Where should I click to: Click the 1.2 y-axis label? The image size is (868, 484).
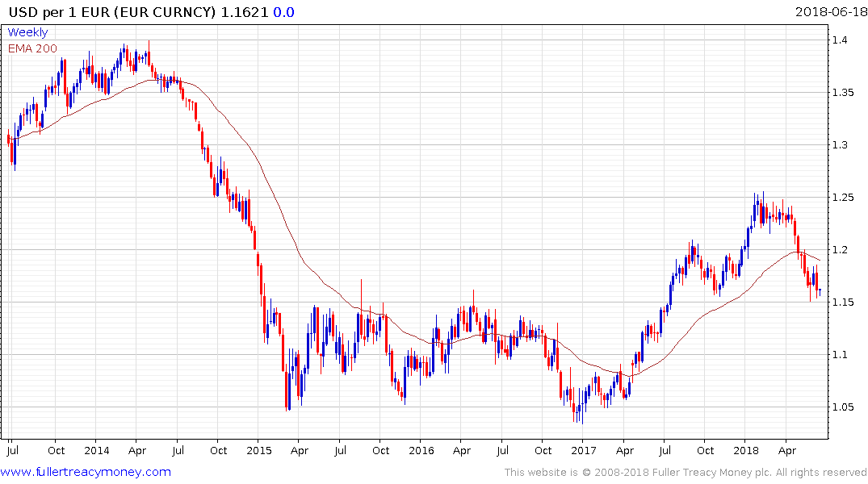coord(839,250)
